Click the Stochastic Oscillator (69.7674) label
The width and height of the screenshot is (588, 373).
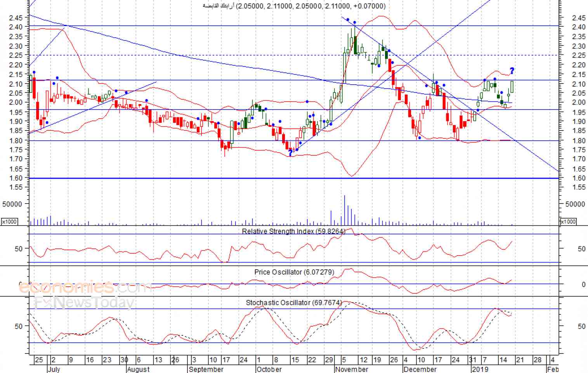(294, 302)
